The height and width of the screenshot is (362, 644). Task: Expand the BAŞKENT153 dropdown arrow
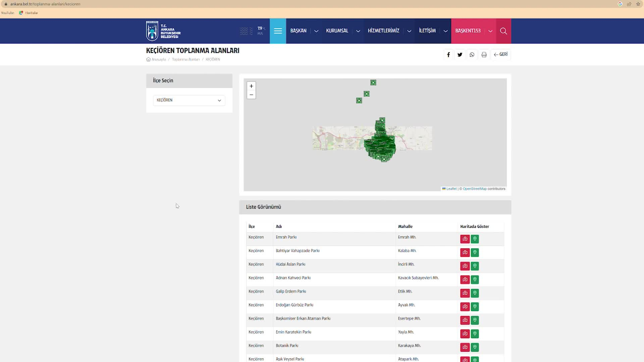coord(490,31)
